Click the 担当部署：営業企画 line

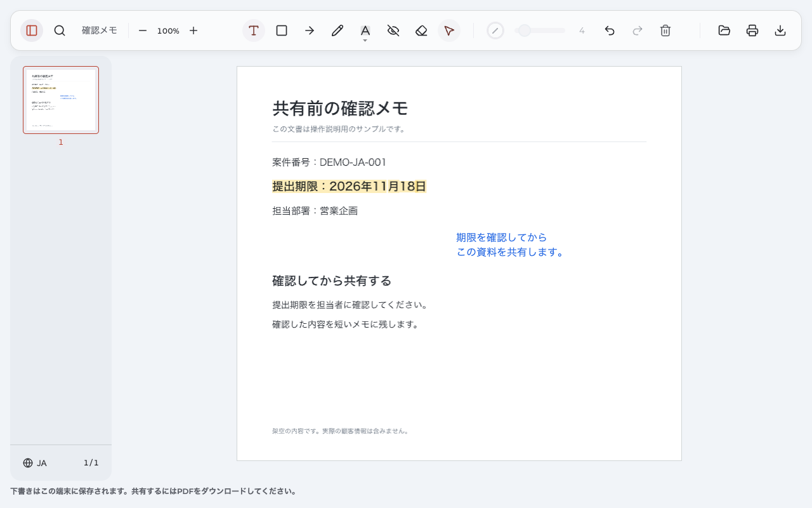click(315, 211)
